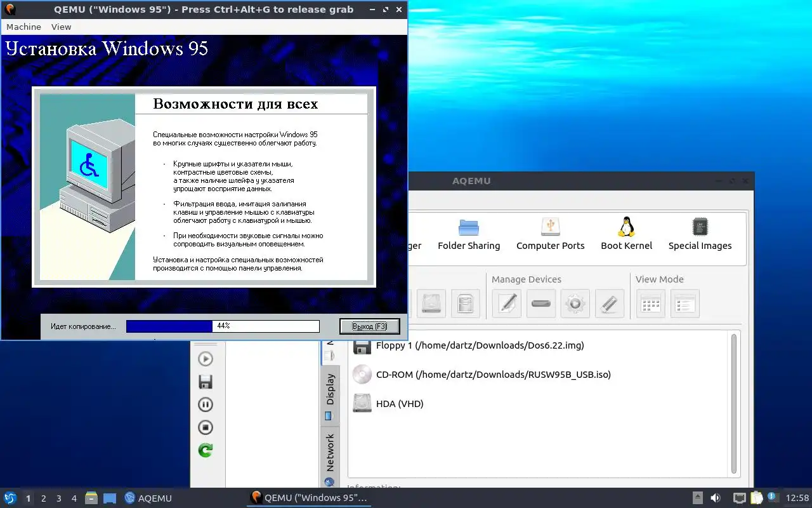Click the storage device icon beside hard disk
The image size is (812, 508).
[466, 304]
